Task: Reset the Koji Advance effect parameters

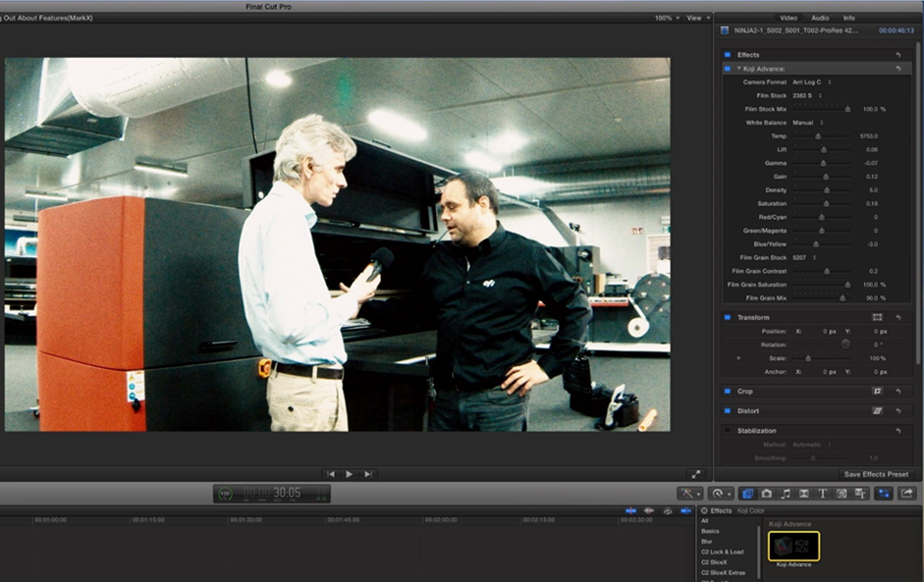Action: [x=898, y=69]
